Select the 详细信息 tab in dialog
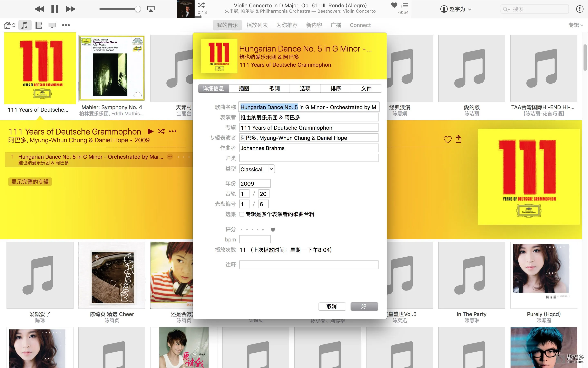Image resolution: width=588 pixels, height=368 pixels. click(x=213, y=89)
